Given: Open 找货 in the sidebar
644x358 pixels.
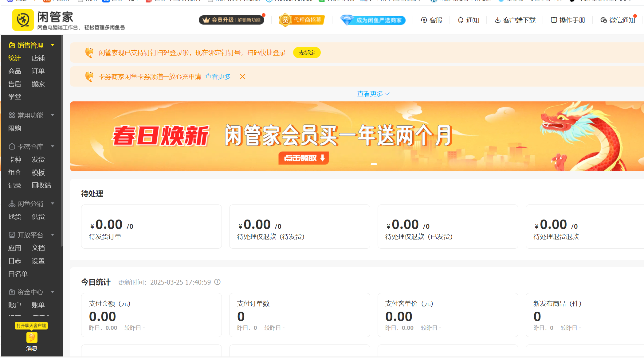Looking at the screenshot, I should tap(15, 217).
